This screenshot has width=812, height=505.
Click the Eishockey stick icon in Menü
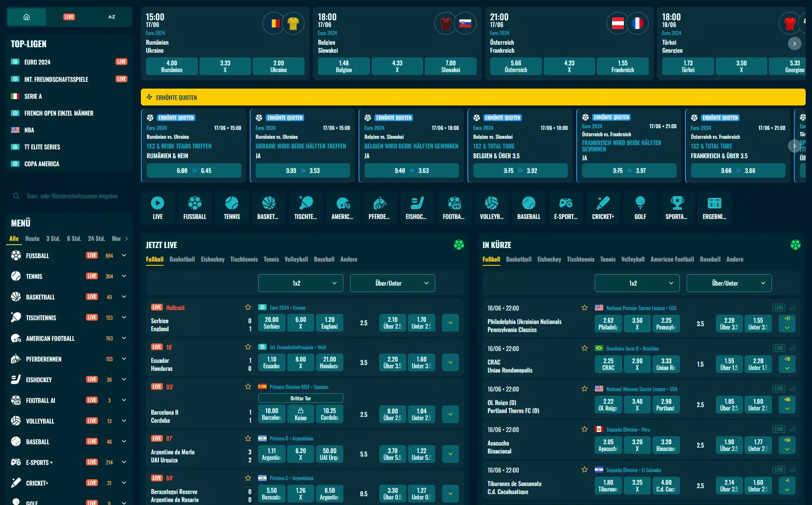point(16,379)
